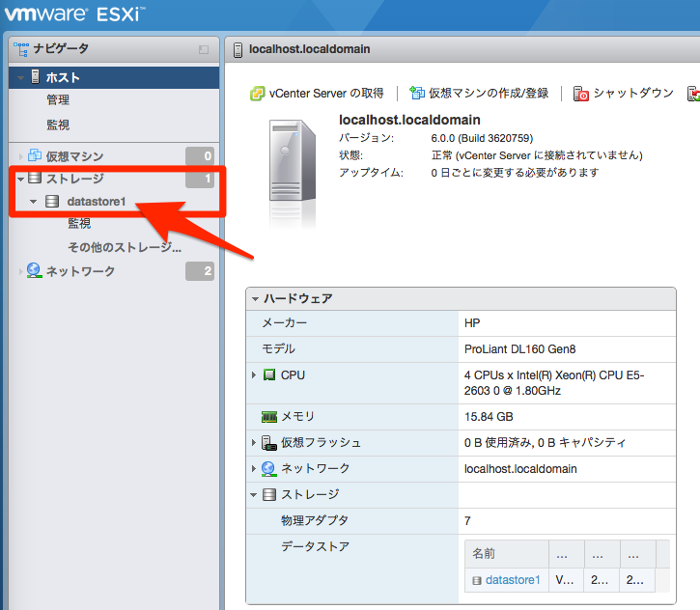Click 仮想マシンの作成/登録 button text

489,93
